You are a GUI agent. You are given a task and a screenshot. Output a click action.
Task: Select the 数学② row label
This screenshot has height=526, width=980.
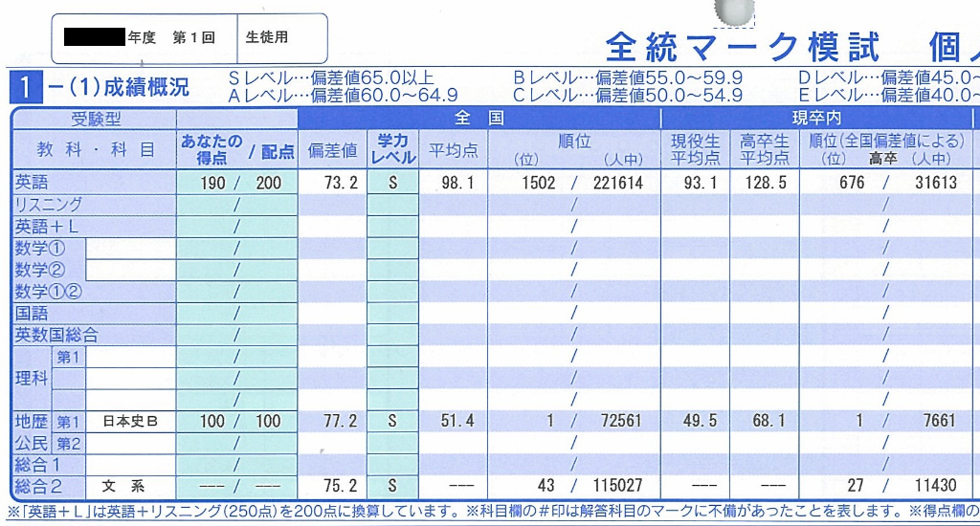click(40, 270)
